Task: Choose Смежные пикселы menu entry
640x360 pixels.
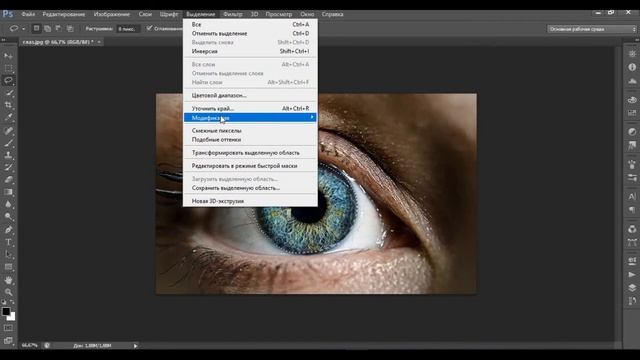Action: click(x=250, y=131)
